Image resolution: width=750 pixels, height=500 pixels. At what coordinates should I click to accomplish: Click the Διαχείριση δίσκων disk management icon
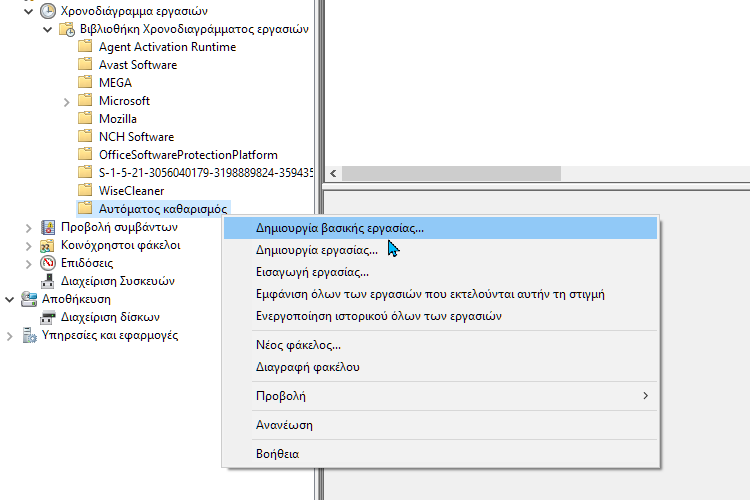click(x=48, y=317)
